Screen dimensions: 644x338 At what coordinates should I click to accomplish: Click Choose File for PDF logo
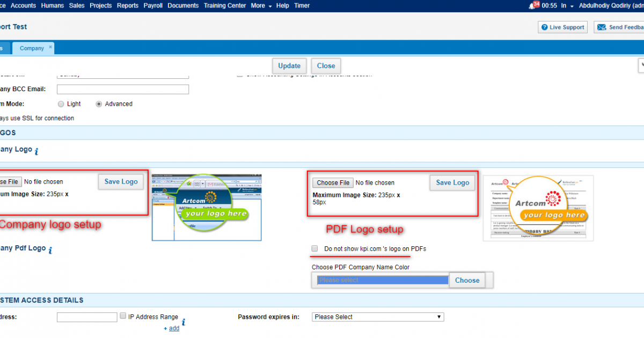tap(333, 183)
